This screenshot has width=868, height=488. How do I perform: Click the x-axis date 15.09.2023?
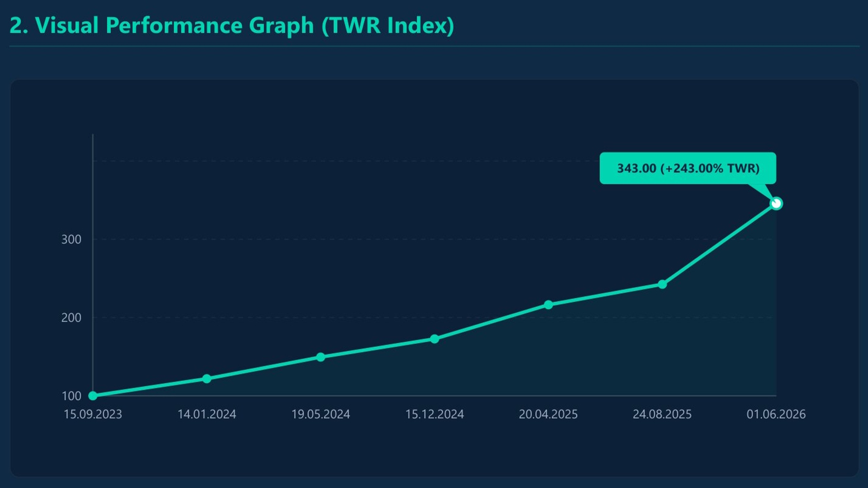93,414
